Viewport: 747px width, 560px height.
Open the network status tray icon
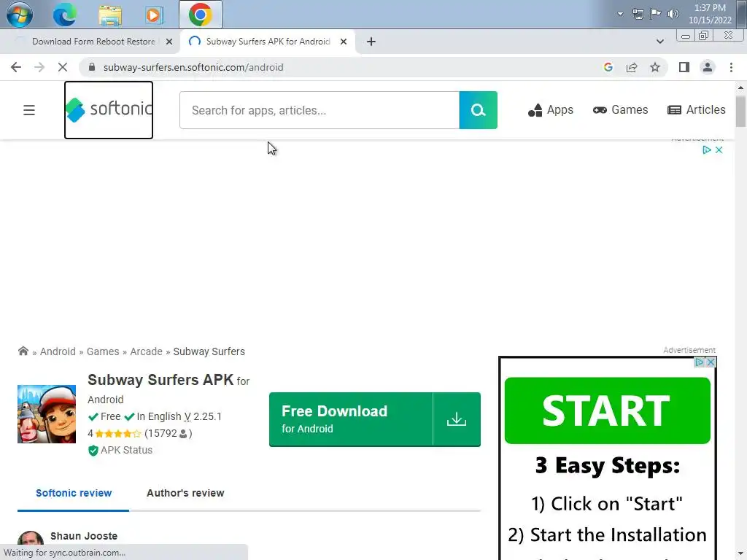[638, 14]
